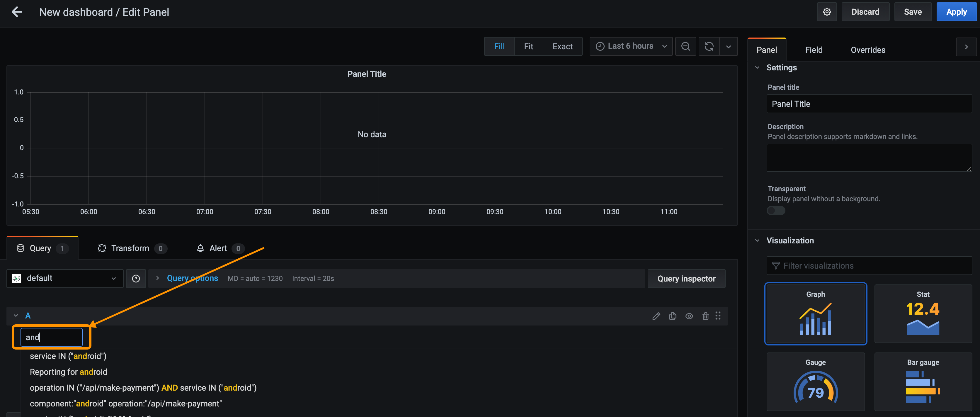Toggle query A visibility eye icon
This screenshot has height=417, width=980.
pos(689,316)
